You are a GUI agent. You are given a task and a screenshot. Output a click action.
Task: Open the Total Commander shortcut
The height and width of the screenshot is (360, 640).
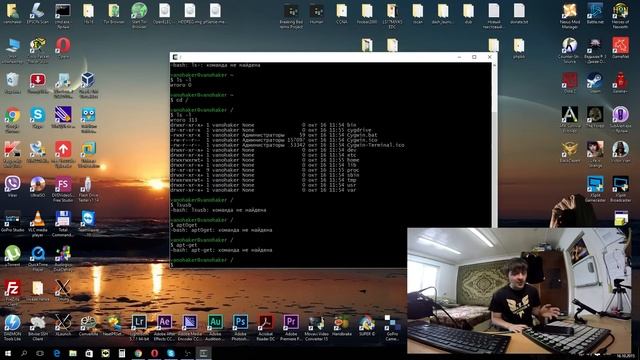click(63, 223)
